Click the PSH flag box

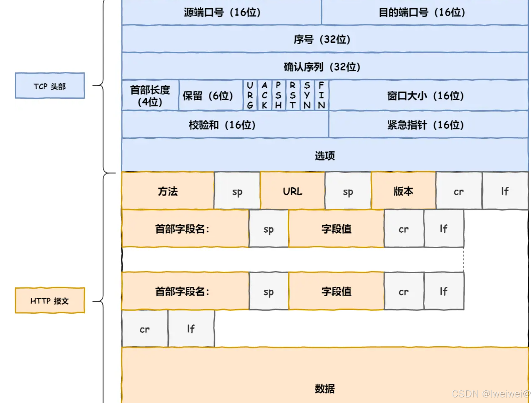tap(278, 96)
